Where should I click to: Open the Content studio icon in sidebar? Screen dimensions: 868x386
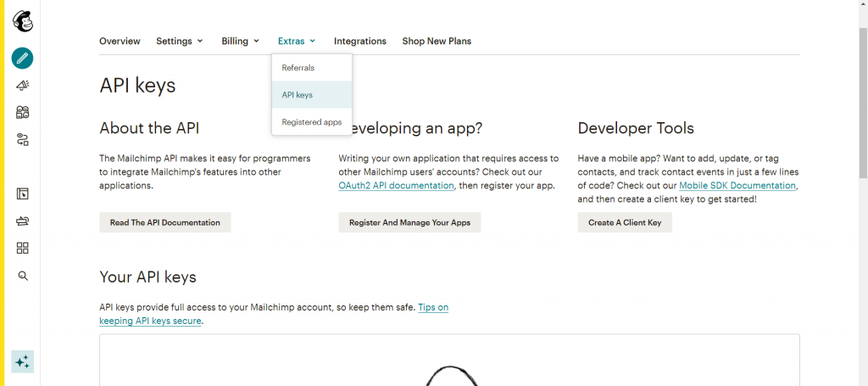(x=23, y=221)
